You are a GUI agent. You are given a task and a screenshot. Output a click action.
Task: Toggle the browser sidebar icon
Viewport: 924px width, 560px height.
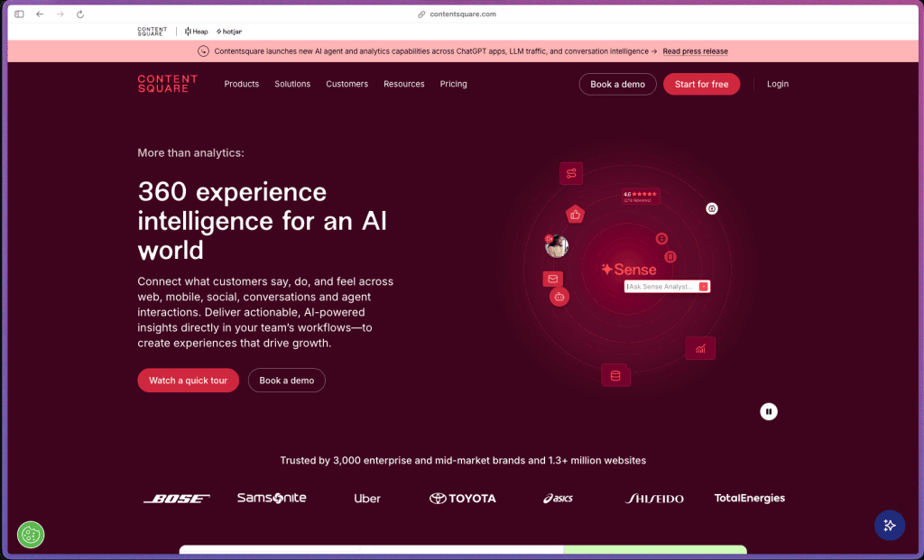[20, 14]
